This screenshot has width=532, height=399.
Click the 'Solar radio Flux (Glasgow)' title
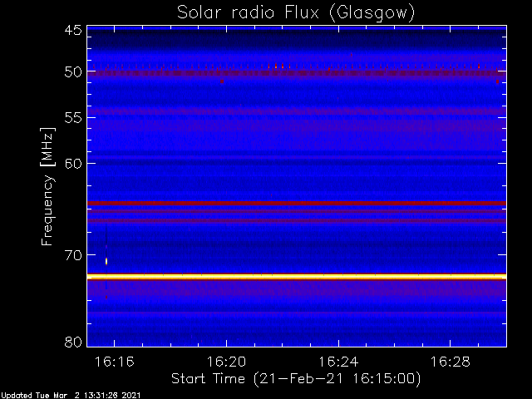[x=296, y=13]
